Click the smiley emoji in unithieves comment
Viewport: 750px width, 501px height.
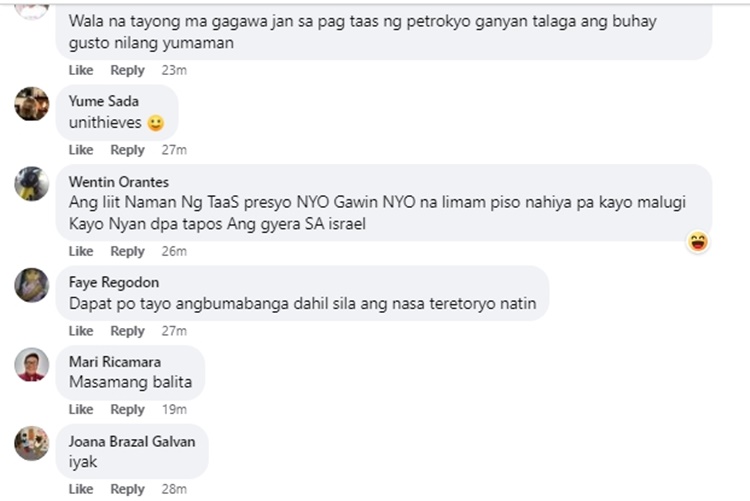pyautogui.click(x=155, y=123)
